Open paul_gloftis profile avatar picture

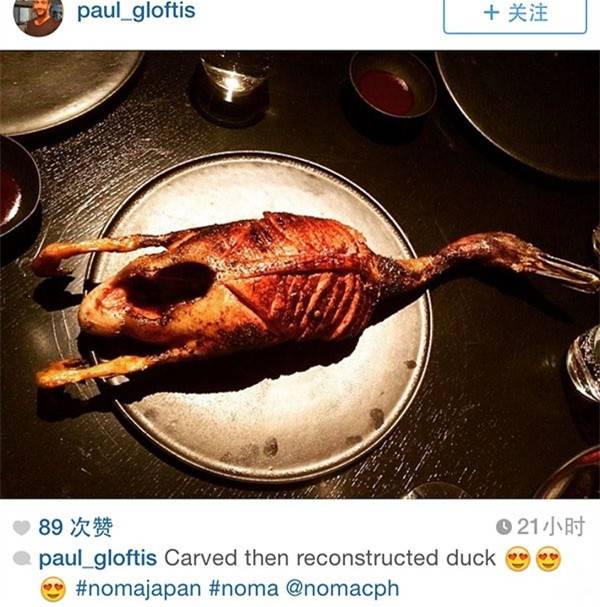pyautogui.click(x=38, y=15)
